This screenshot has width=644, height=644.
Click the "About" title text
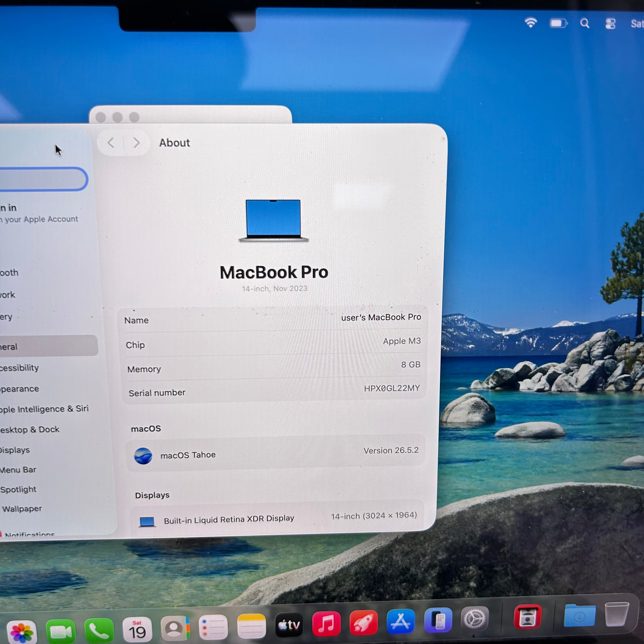tap(174, 143)
